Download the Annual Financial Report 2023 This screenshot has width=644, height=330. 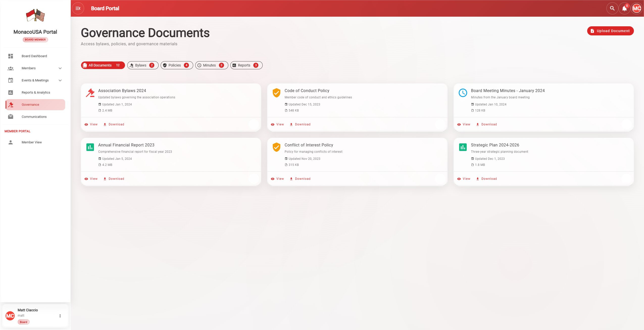(114, 179)
